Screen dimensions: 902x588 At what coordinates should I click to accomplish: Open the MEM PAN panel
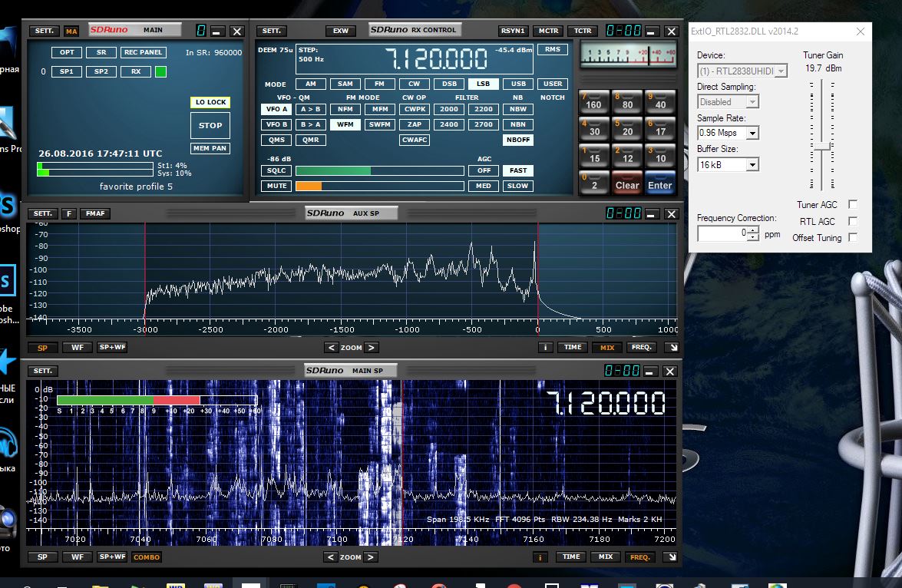(210, 148)
